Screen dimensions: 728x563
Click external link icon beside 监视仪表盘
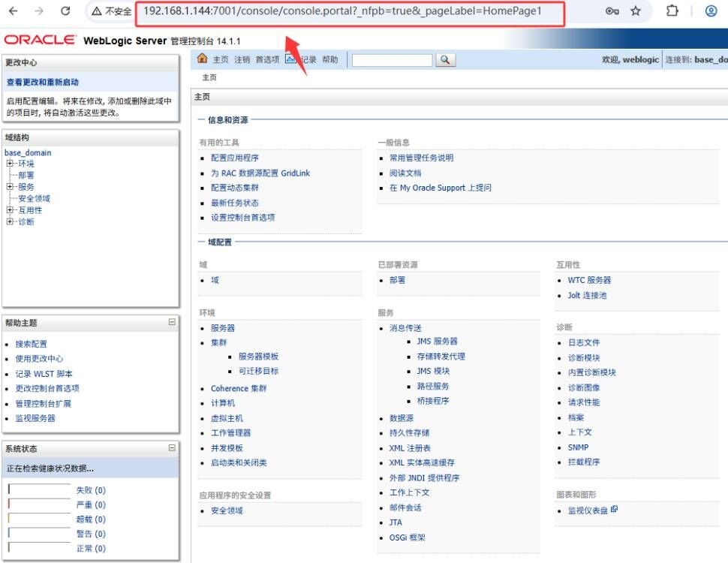(614, 509)
